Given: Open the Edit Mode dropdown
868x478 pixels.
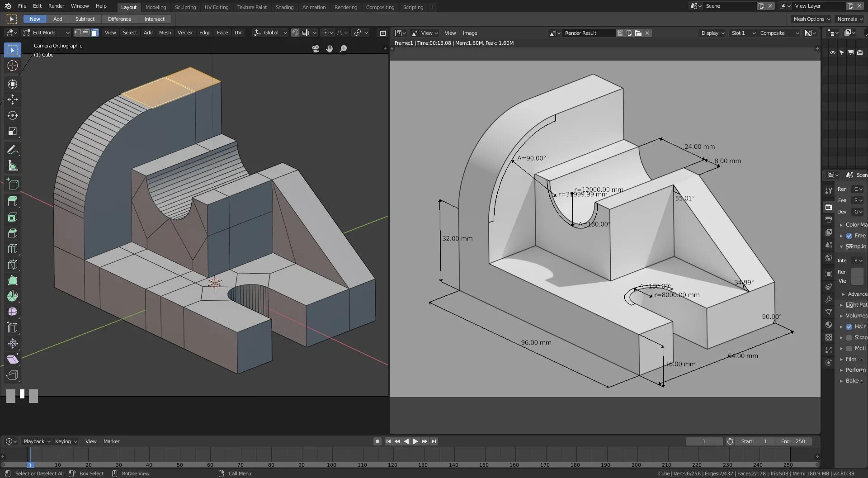Looking at the screenshot, I should pyautogui.click(x=47, y=33).
